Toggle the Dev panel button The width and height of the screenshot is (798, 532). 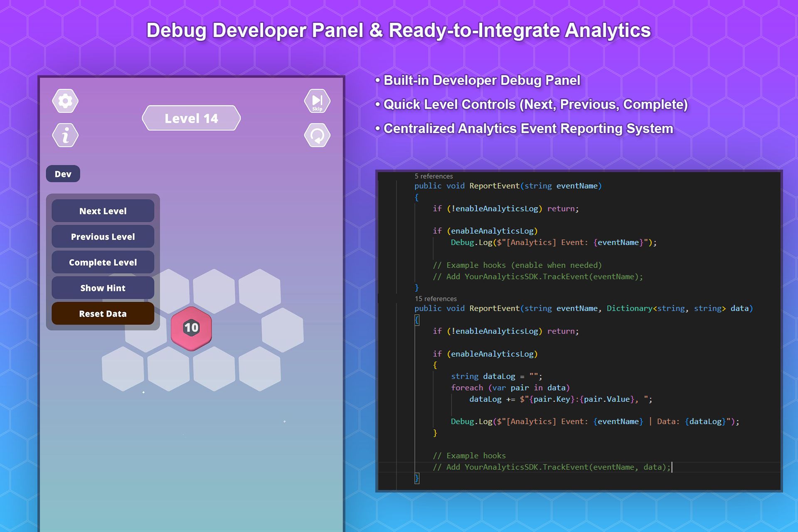pos(63,174)
